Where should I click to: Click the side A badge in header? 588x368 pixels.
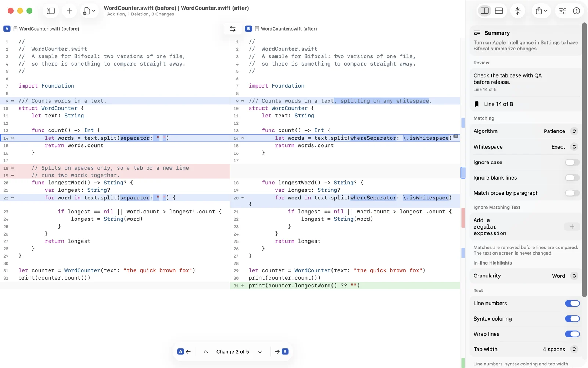point(7,29)
